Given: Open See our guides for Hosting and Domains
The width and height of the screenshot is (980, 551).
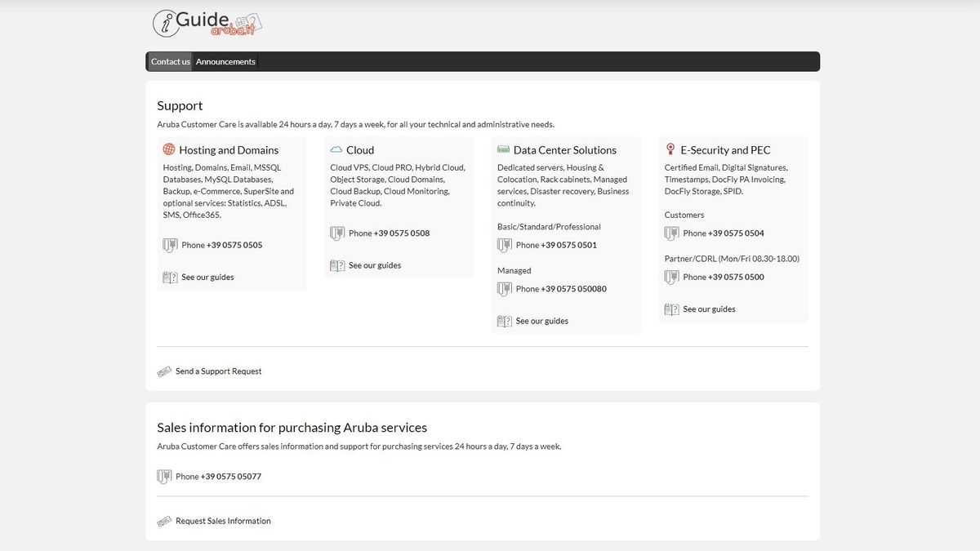Looking at the screenshot, I should [x=207, y=278].
